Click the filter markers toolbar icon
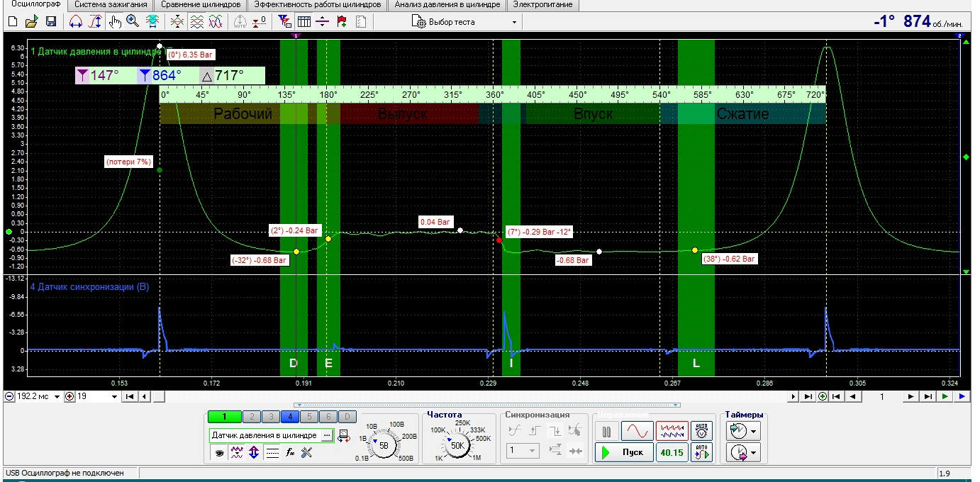The width and height of the screenshot is (980, 482). click(x=284, y=22)
